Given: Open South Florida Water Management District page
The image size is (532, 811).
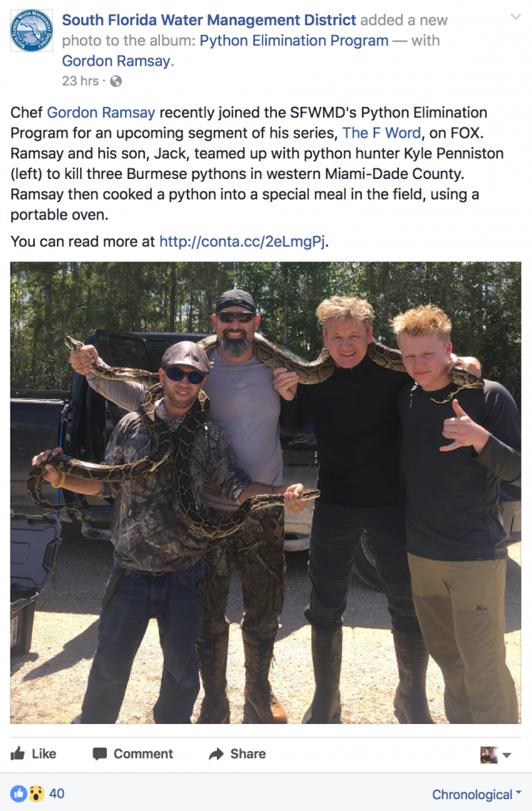Looking at the screenshot, I should click(x=209, y=20).
